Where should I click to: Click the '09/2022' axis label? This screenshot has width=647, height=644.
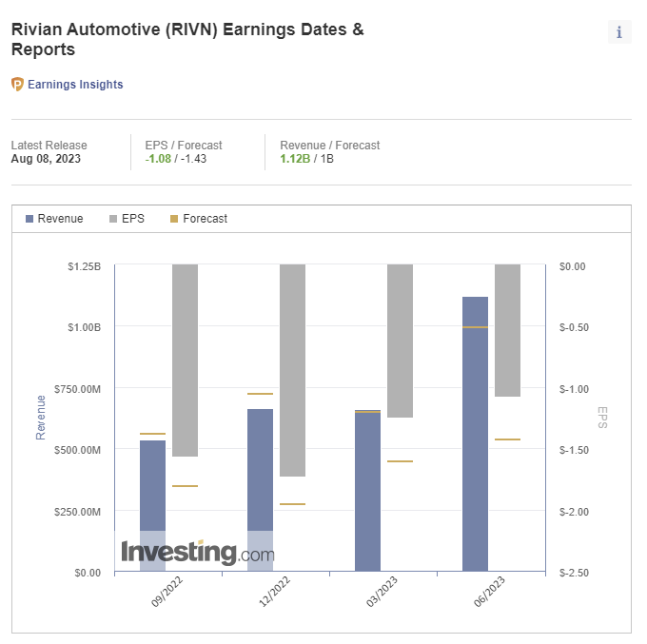pos(167,592)
